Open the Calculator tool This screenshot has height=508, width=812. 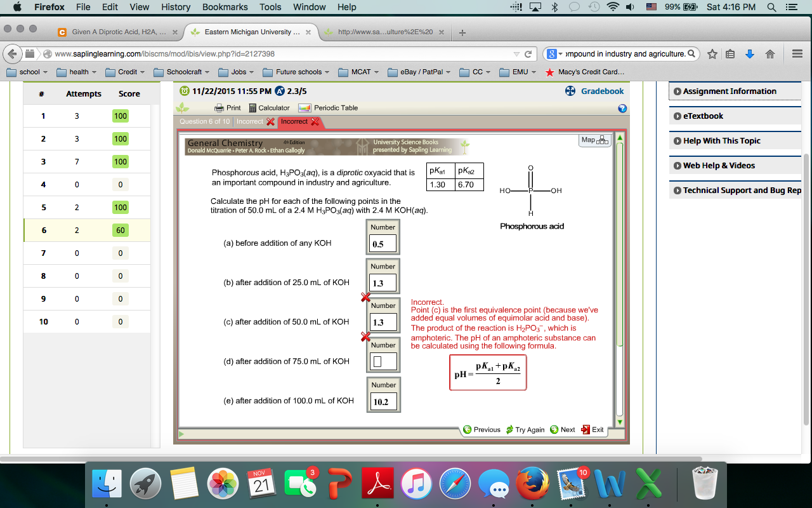(x=269, y=108)
